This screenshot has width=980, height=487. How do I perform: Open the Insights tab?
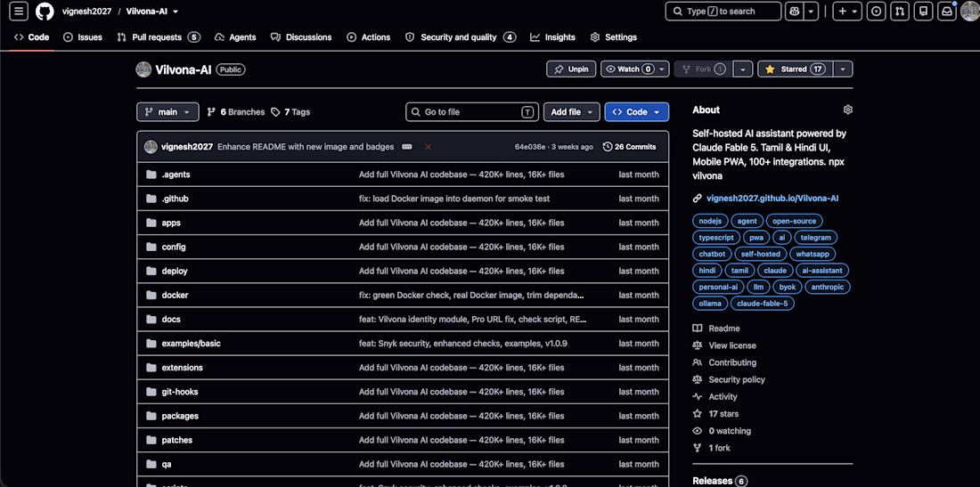tap(552, 37)
